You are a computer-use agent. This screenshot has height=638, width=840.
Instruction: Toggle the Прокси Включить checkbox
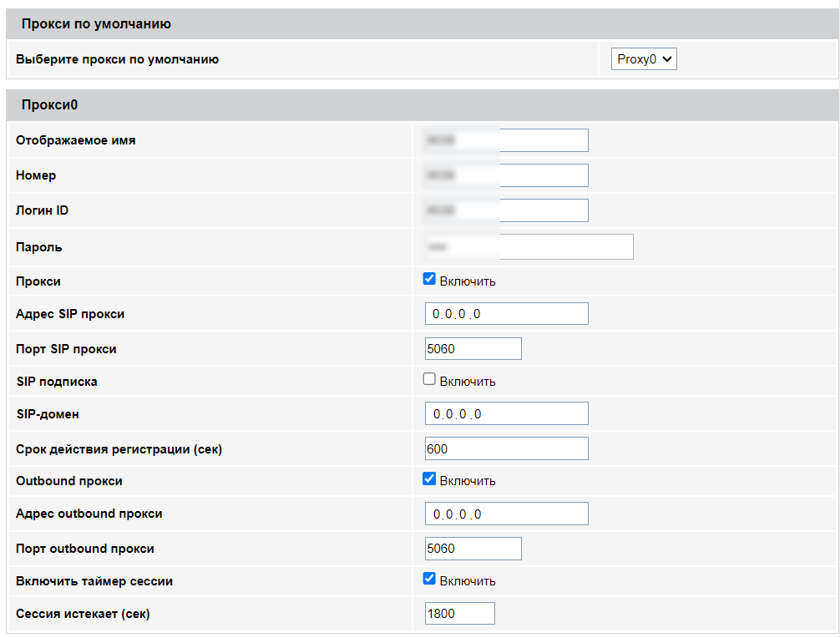429,279
